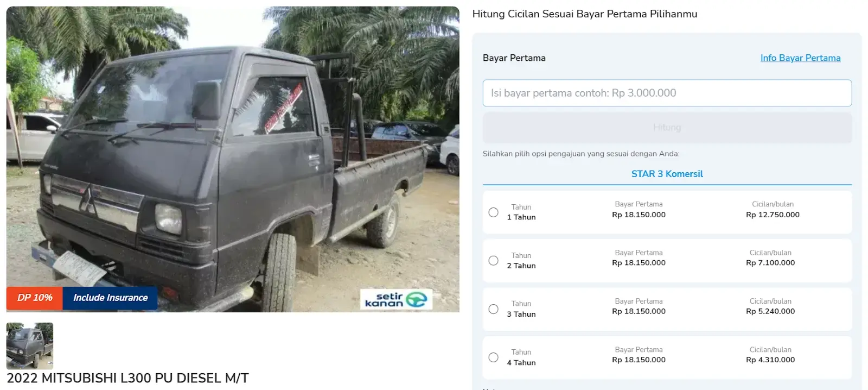This screenshot has width=868, height=390.
Task: Click the Include Insurance badge
Action: pos(110,298)
